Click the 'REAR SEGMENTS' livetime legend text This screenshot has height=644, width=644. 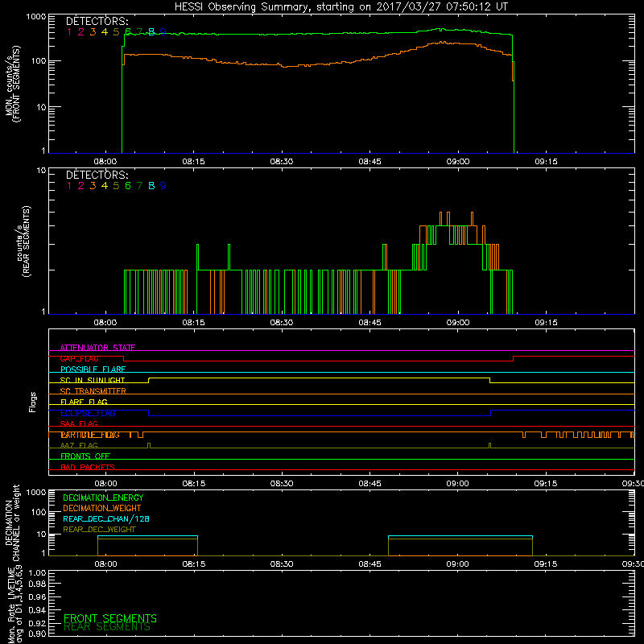coord(107,627)
